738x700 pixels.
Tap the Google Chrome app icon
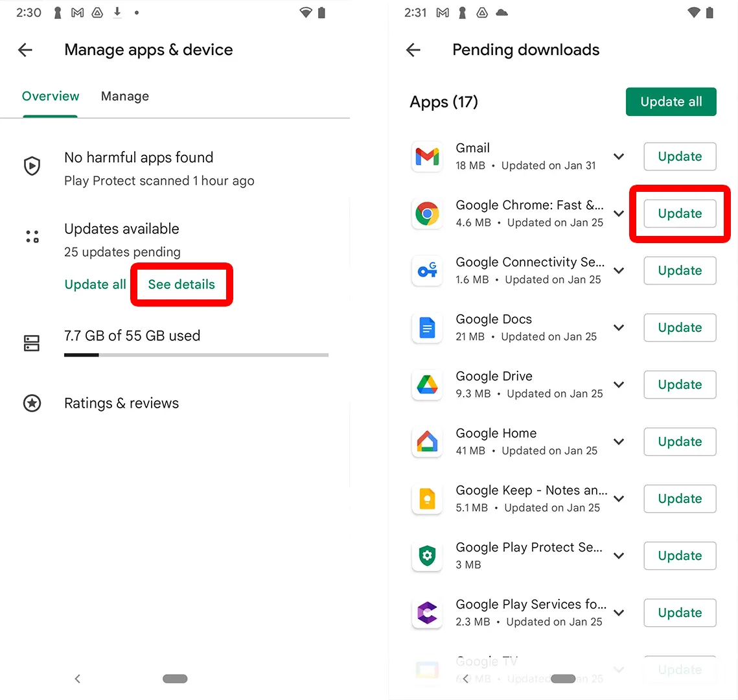[427, 213]
